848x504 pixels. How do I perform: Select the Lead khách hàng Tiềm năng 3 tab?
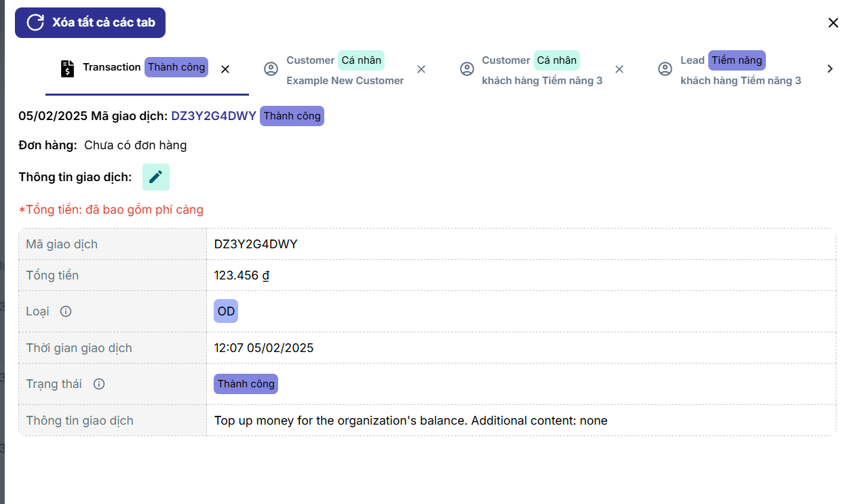tap(740, 70)
